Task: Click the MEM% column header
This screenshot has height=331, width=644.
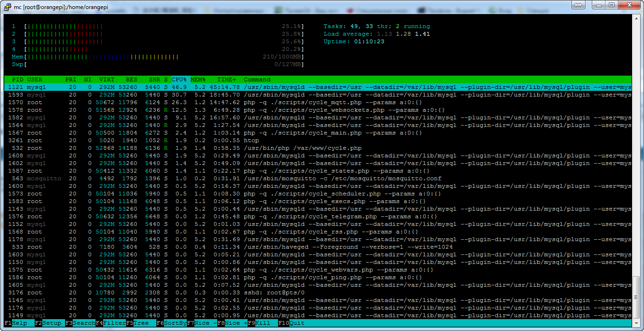Action: pos(198,79)
